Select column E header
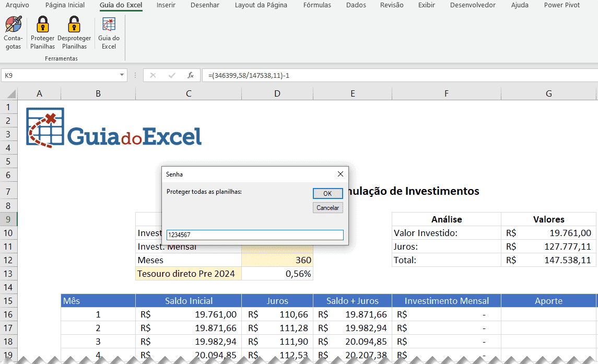The width and height of the screenshot is (598, 364). (x=353, y=94)
